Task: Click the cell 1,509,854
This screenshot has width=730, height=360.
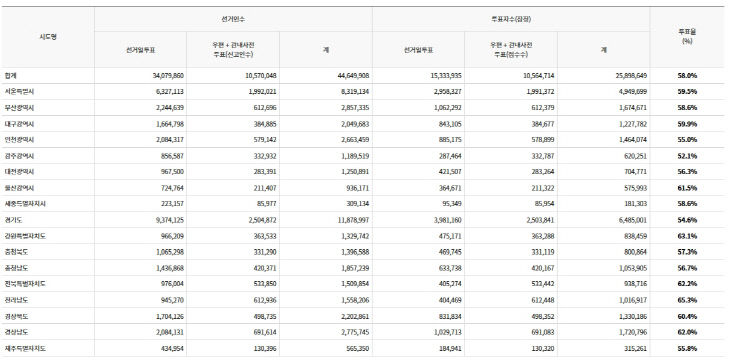Action: (355, 284)
